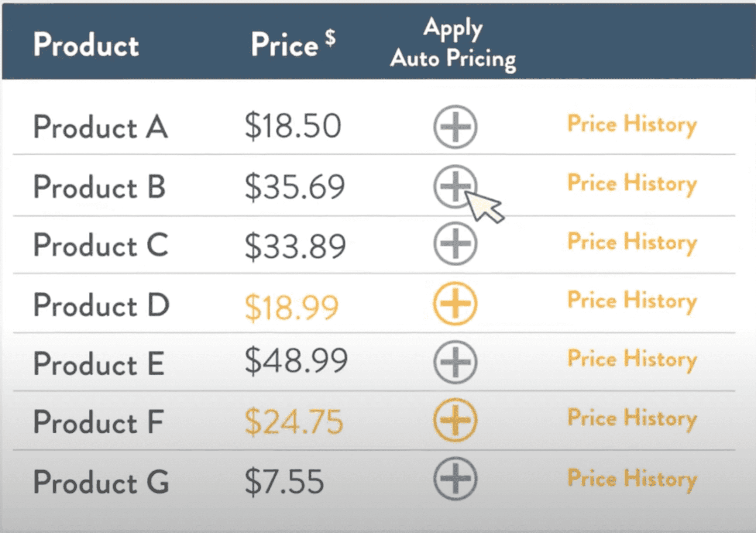This screenshot has height=533, width=756.
Task: Disable Product D's orange auto pricing icon
Action: [455, 303]
